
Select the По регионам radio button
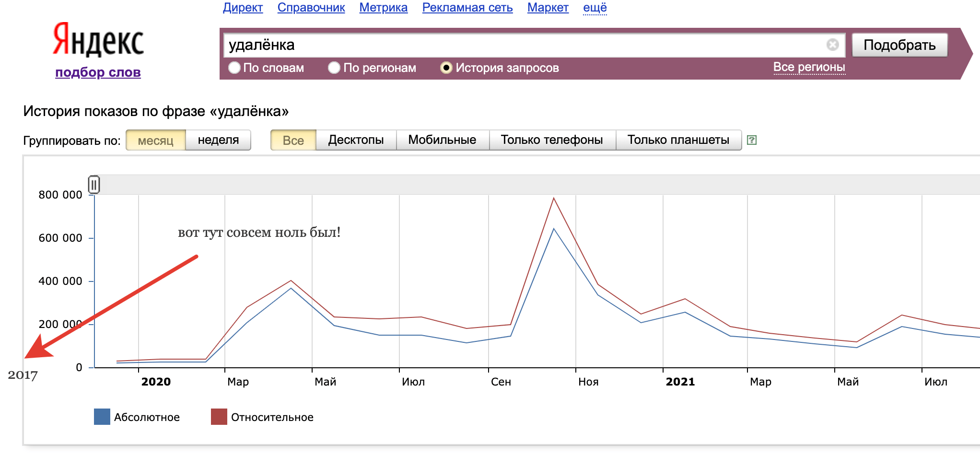coord(334,68)
